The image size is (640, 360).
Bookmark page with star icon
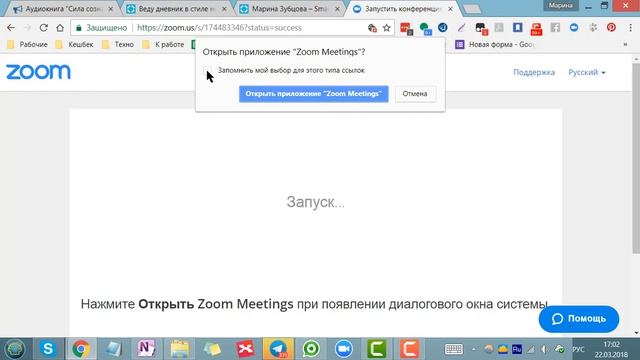[x=387, y=28]
